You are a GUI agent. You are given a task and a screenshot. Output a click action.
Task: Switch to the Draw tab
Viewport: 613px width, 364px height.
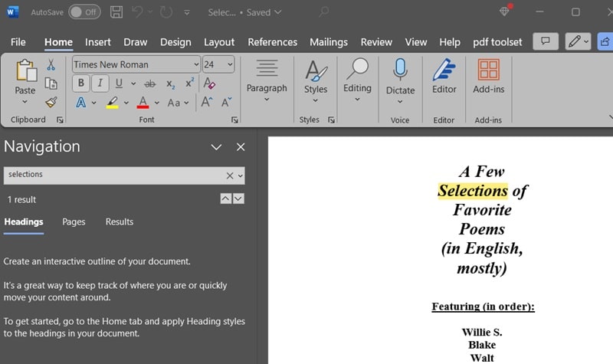click(136, 42)
